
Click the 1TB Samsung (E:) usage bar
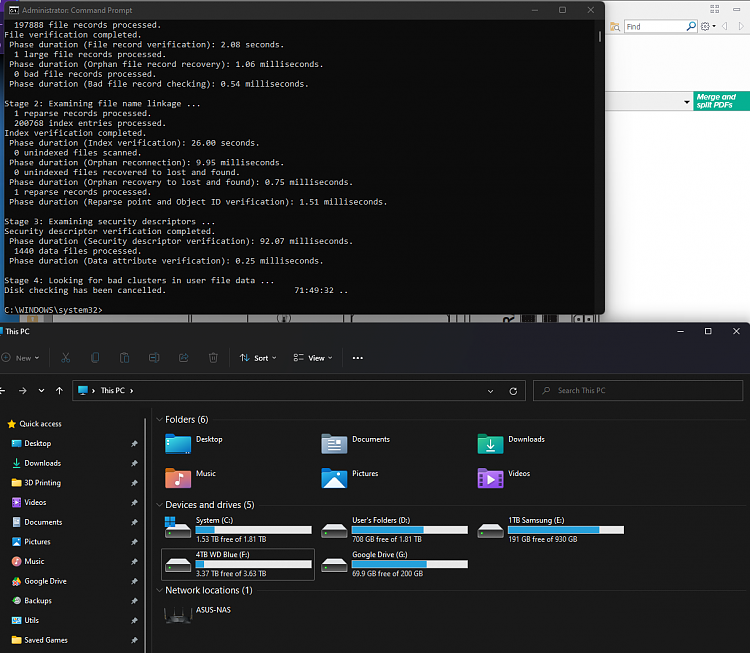(566, 530)
